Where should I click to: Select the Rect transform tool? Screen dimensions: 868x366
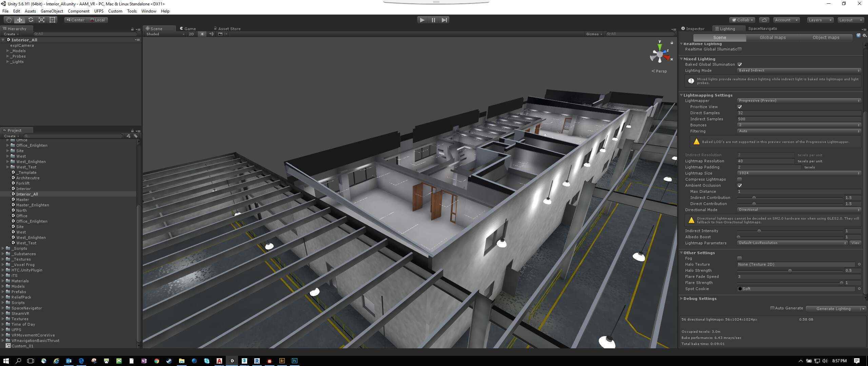[52, 20]
